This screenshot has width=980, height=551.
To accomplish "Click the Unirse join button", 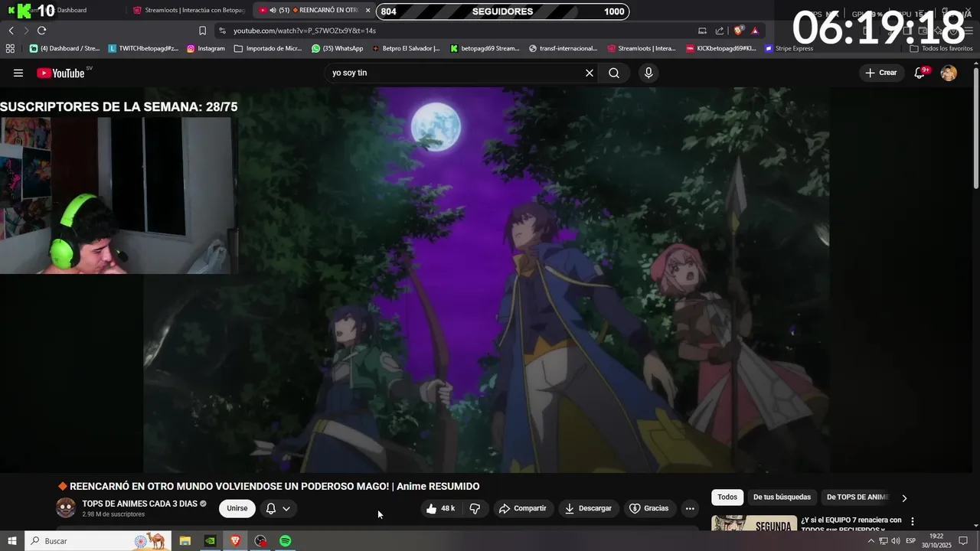I will click(x=237, y=508).
